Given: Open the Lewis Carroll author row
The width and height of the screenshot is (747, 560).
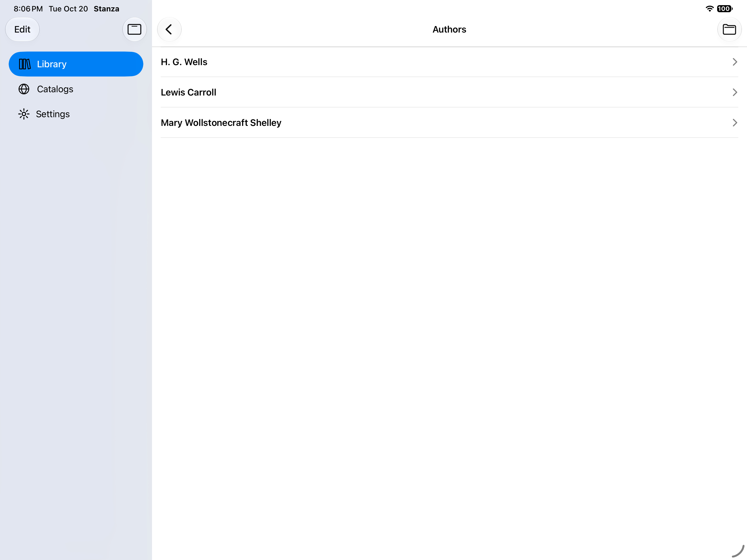Looking at the screenshot, I should pos(449,92).
